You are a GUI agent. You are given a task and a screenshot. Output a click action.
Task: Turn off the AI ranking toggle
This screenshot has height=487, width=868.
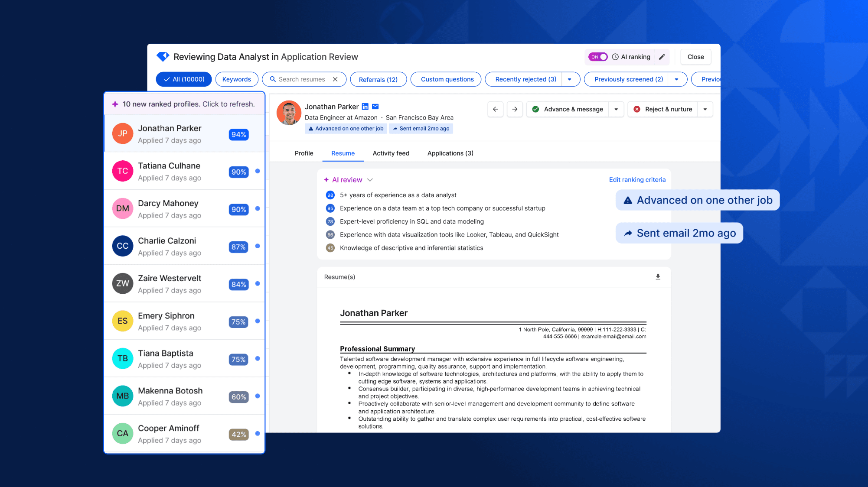tap(597, 57)
